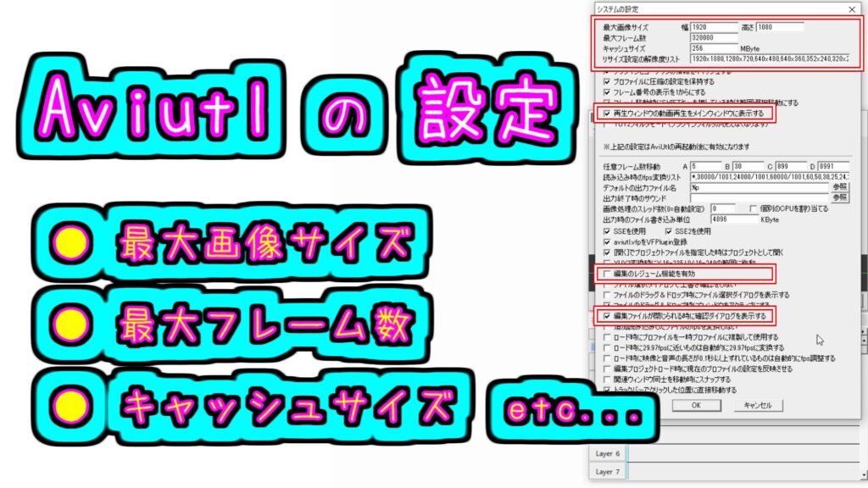Enable フレーム番号の表示を1からにする checkbox
Viewport: 868px width, 488px height.
(x=606, y=91)
